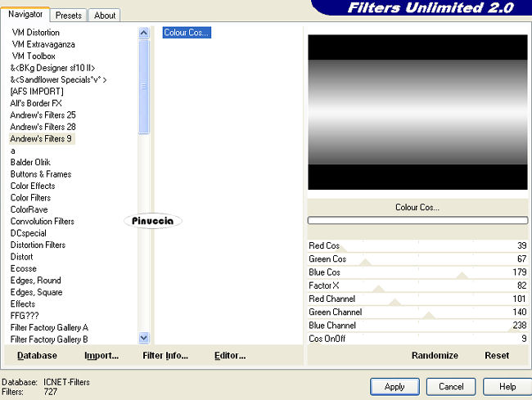Select the VM Extravaganza category
The height and width of the screenshot is (400, 532).
point(43,44)
